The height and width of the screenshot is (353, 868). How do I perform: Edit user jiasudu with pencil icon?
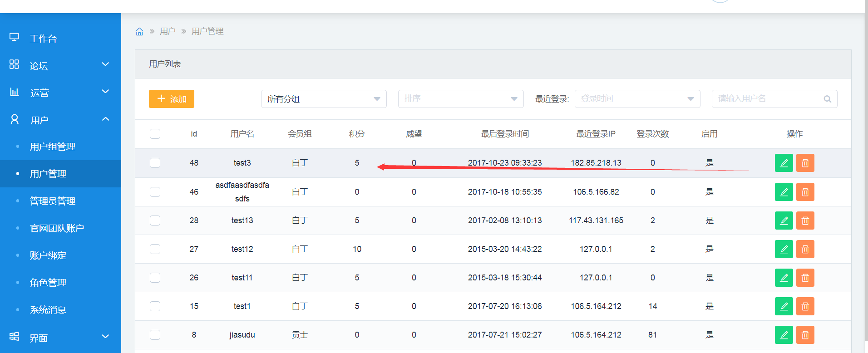point(784,335)
